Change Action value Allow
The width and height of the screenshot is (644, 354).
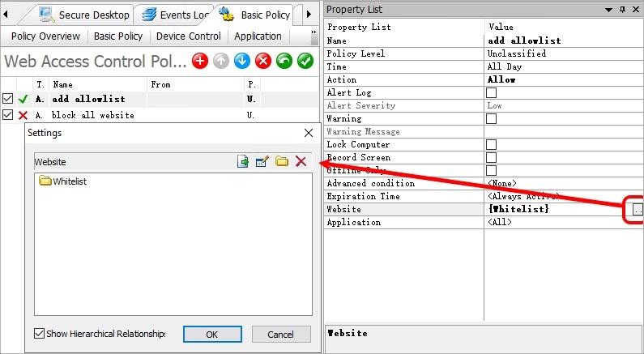pyautogui.click(x=564, y=79)
